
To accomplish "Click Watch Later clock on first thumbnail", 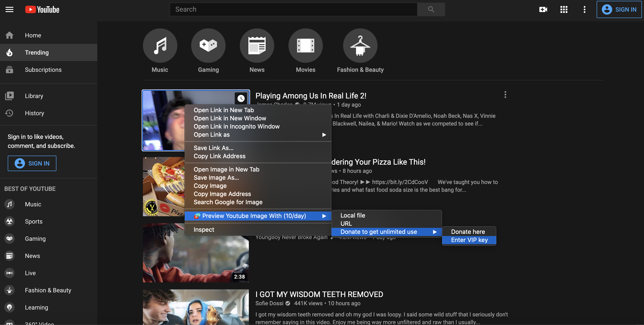I will click(x=241, y=98).
